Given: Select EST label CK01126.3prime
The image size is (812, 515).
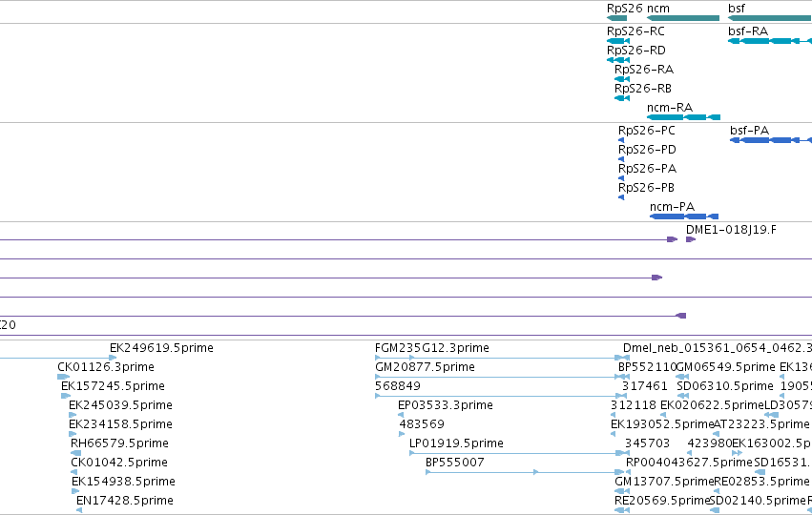Looking at the screenshot, I should (106, 367).
